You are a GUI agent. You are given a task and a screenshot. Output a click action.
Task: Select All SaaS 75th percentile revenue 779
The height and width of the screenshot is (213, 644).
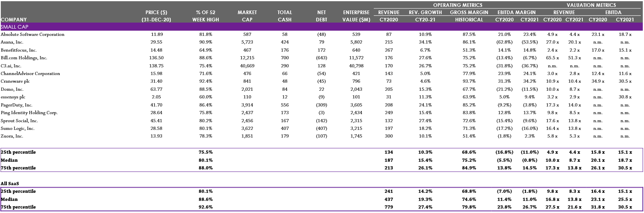click(x=389, y=207)
